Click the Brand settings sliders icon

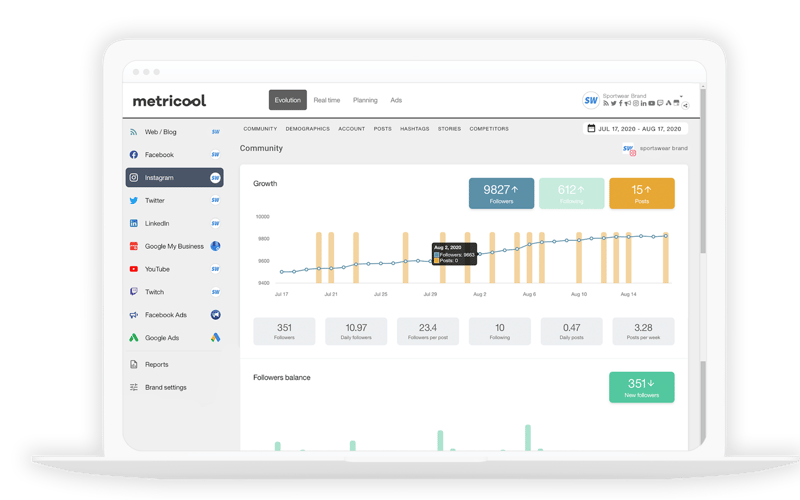pos(134,387)
